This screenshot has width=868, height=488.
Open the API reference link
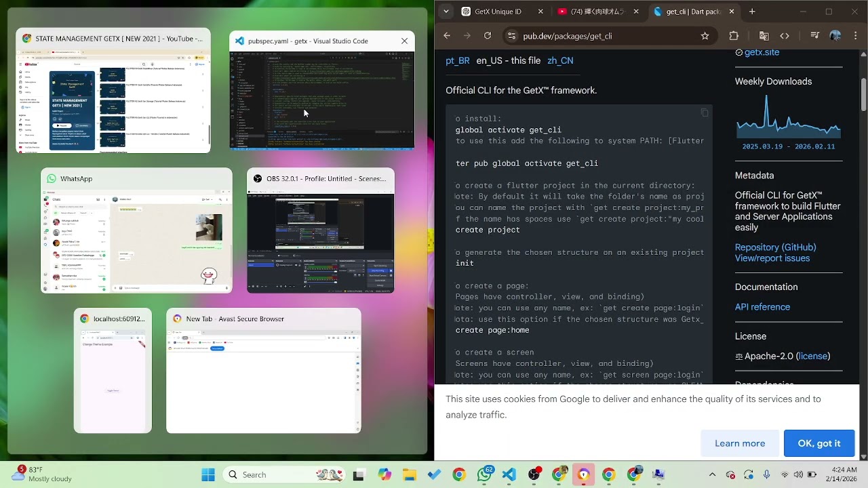pyautogui.click(x=762, y=307)
